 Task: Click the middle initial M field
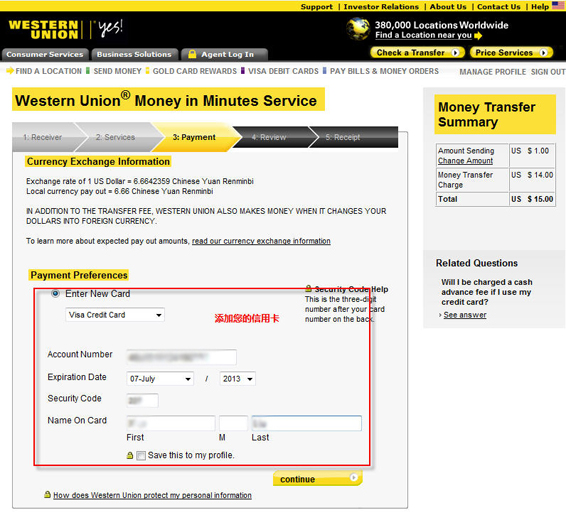233,423
